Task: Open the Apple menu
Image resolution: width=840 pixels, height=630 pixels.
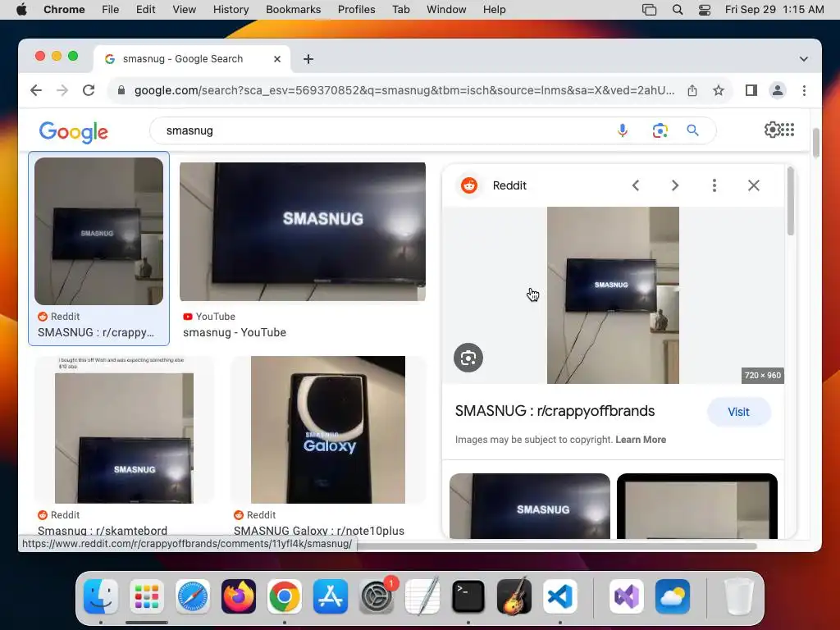Action: pos(21,10)
